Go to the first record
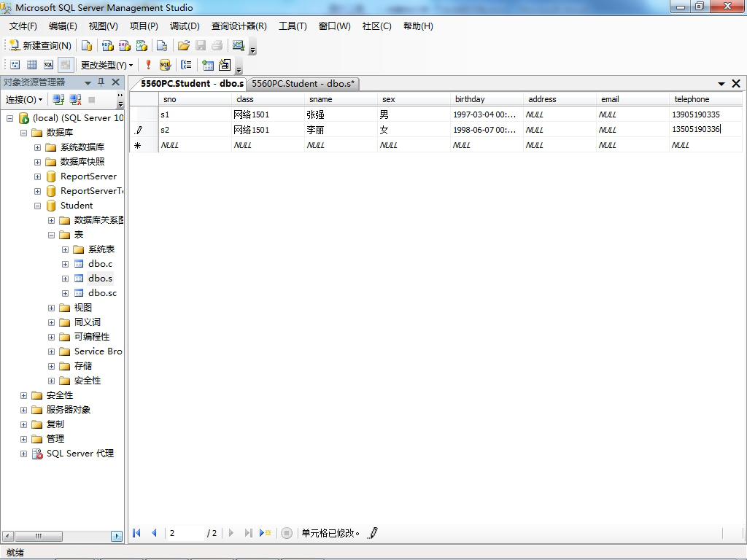The image size is (747, 560). 136,533
